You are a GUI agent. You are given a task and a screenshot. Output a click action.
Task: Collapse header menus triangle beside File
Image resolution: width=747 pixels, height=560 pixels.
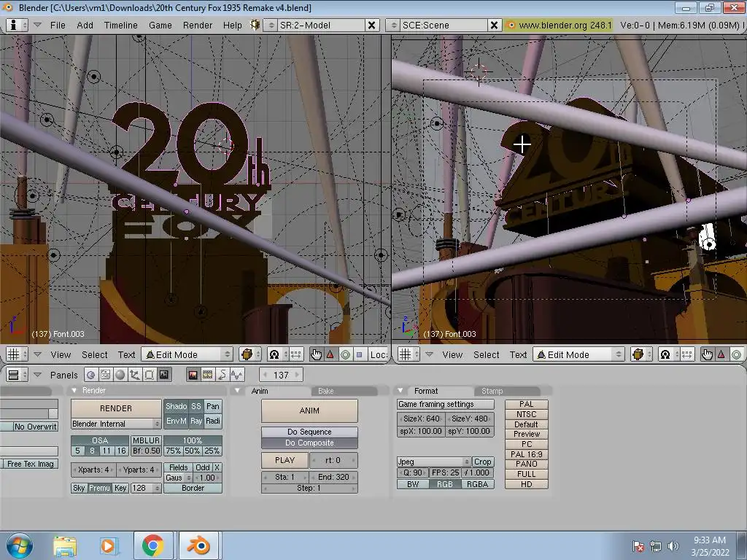[x=37, y=25]
